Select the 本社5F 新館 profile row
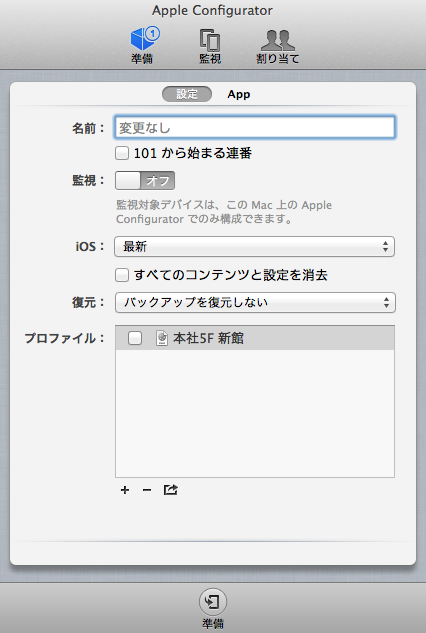The width and height of the screenshot is (426, 633). pos(255,338)
